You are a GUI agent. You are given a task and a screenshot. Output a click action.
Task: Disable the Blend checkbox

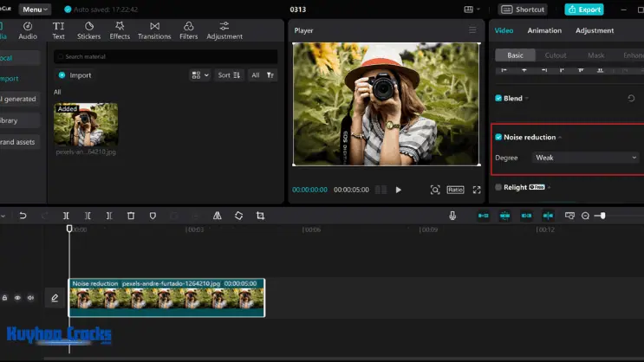498,98
